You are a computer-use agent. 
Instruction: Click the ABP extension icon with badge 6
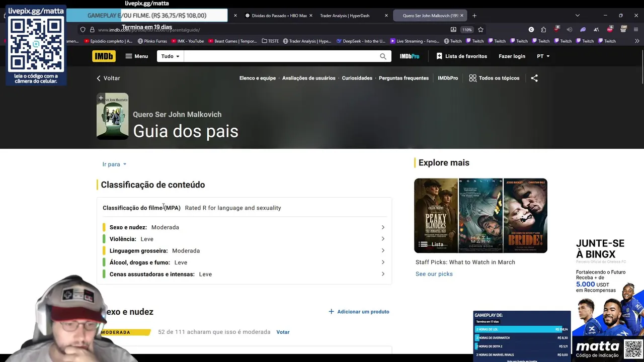(x=610, y=29)
